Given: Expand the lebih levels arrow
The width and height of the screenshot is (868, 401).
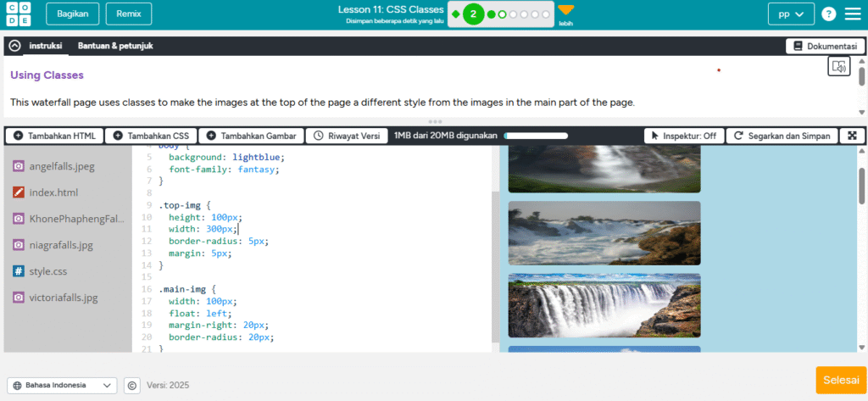Looking at the screenshot, I should [x=565, y=11].
